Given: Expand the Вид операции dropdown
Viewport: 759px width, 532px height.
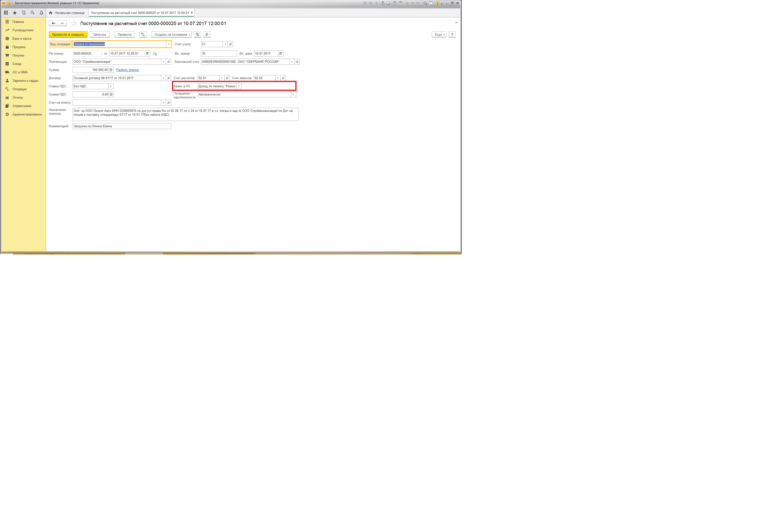Looking at the screenshot, I should coord(168,44).
